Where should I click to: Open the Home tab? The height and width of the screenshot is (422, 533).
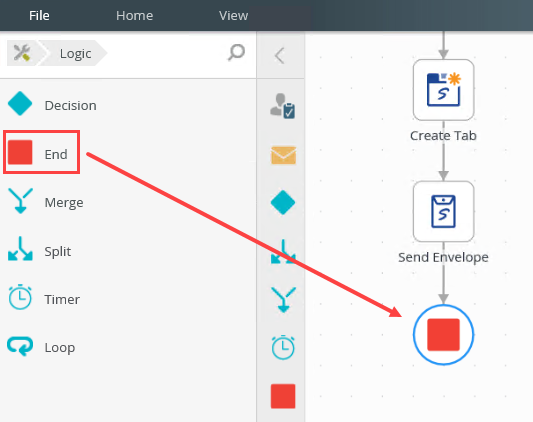[134, 15]
